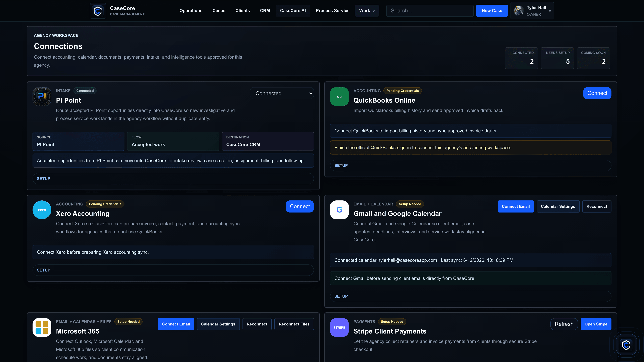This screenshot has width=644, height=362.
Task: Click the Connected calendar last sync line
Action: point(470,260)
